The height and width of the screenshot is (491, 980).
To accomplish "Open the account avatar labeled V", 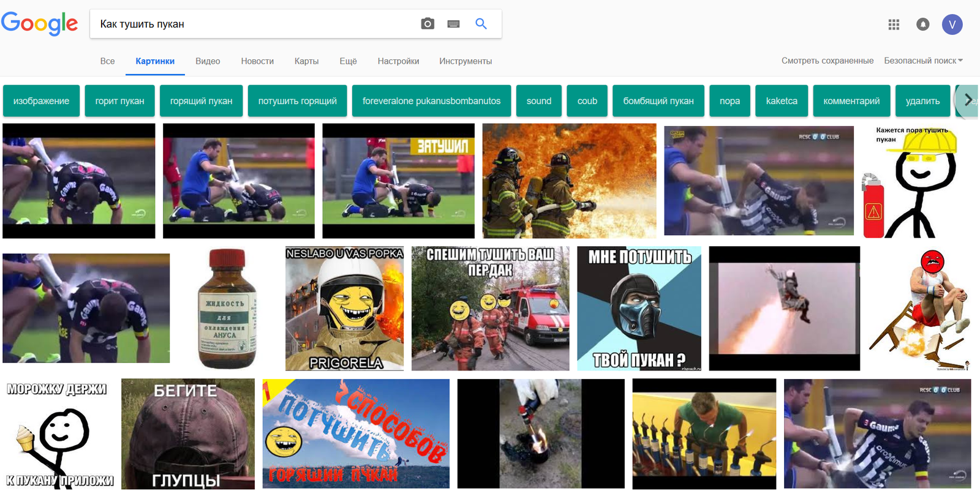I will [952, 24].
